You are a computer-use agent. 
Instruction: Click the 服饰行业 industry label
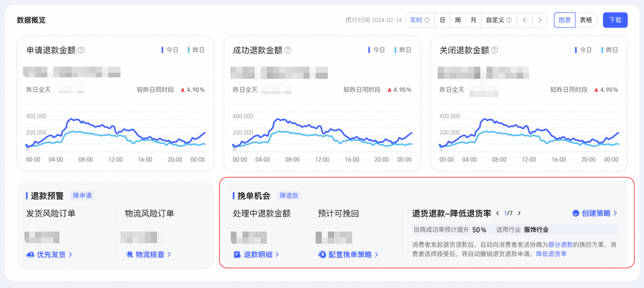coord(536,230)
